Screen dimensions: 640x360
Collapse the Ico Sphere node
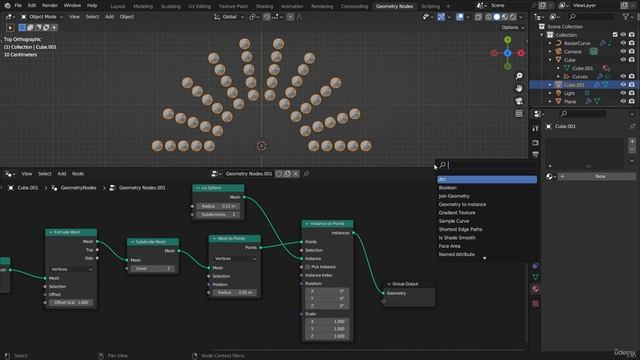[198, 188]
